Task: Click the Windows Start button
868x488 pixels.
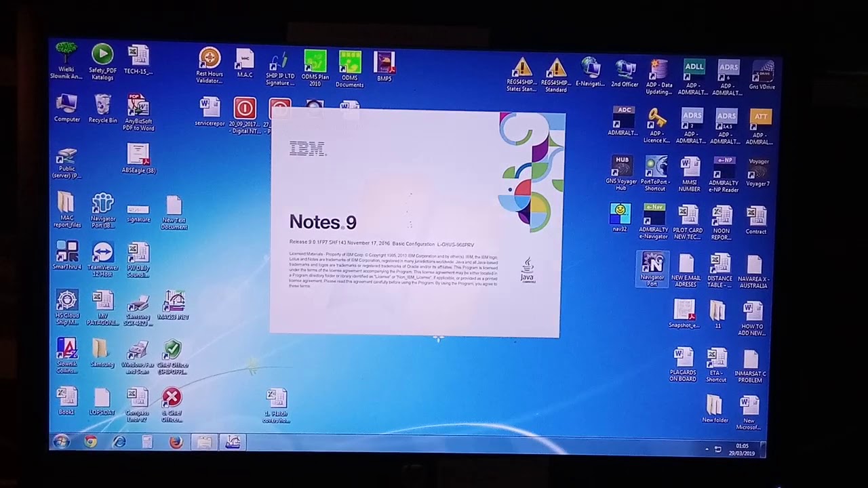Action: pos(61,443)
